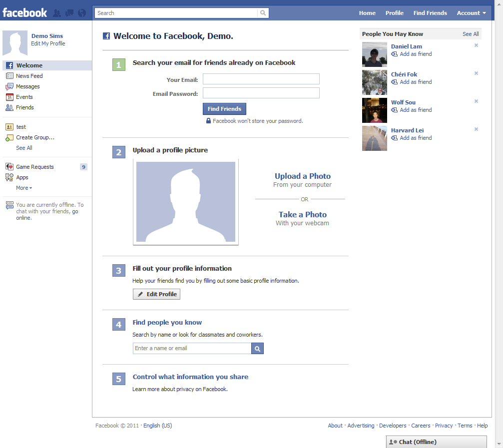Image resolution: width=503 pixels, height=448 pixels.
Task: Dismiss Harvard Lei suggestion
Action: click(477, 129)
